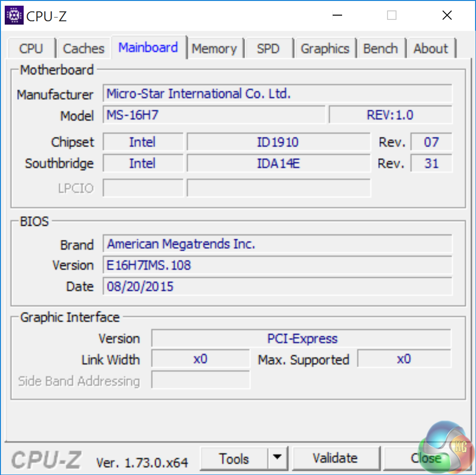This screenshot has width=476, height=475.
Task: Click the Link Width x0 field
Action: pos(201,359)
